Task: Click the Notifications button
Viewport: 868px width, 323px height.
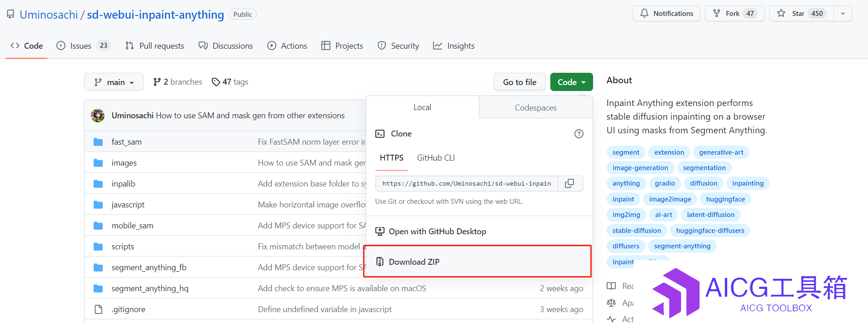Action: pyautogui.click(x=666, y=14)
